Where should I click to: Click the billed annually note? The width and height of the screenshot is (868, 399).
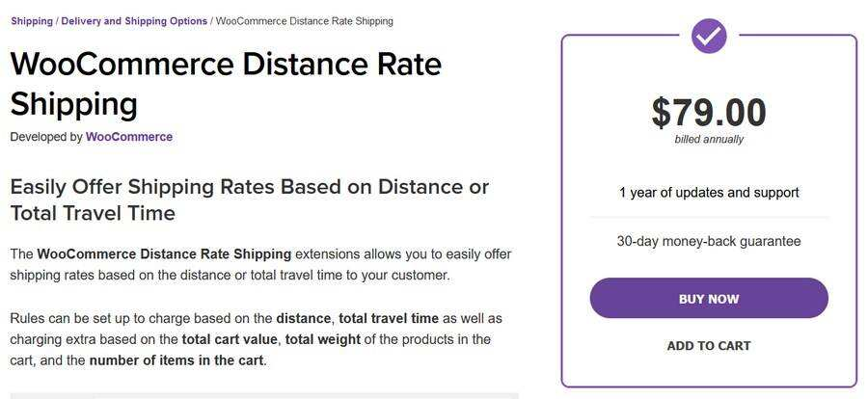709,140
